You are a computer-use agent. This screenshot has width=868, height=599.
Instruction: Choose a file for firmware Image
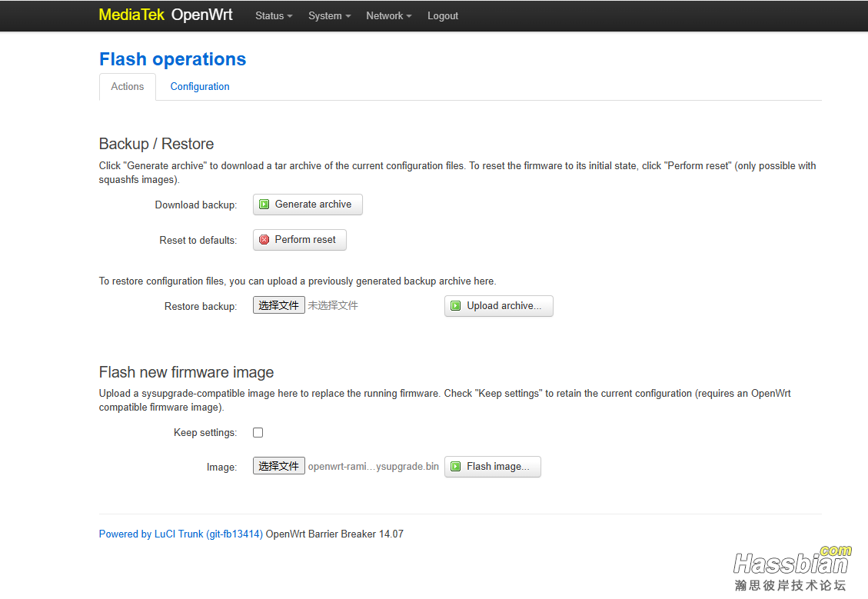pyautogui.click(x=279, y=466)
